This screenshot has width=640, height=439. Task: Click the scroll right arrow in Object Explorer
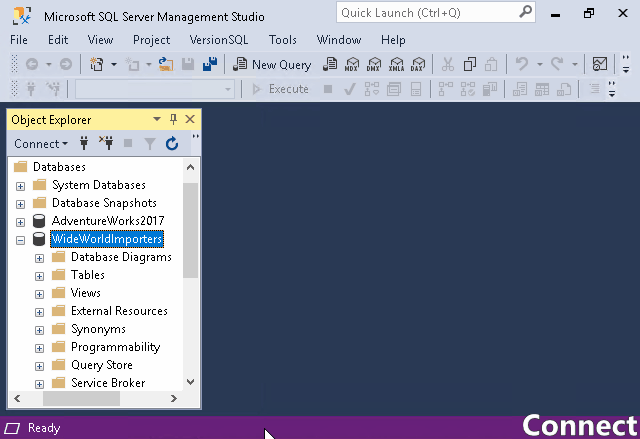click(174, 398)
